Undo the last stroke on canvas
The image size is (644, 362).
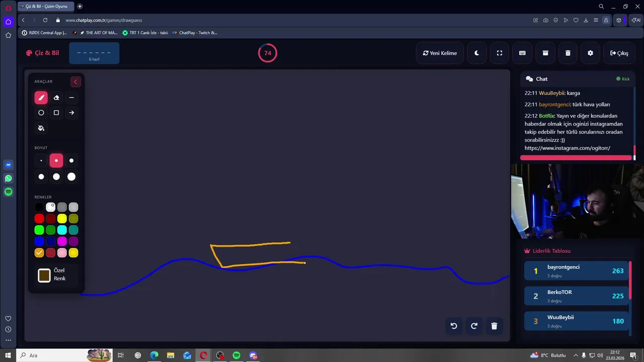(454, 326)
